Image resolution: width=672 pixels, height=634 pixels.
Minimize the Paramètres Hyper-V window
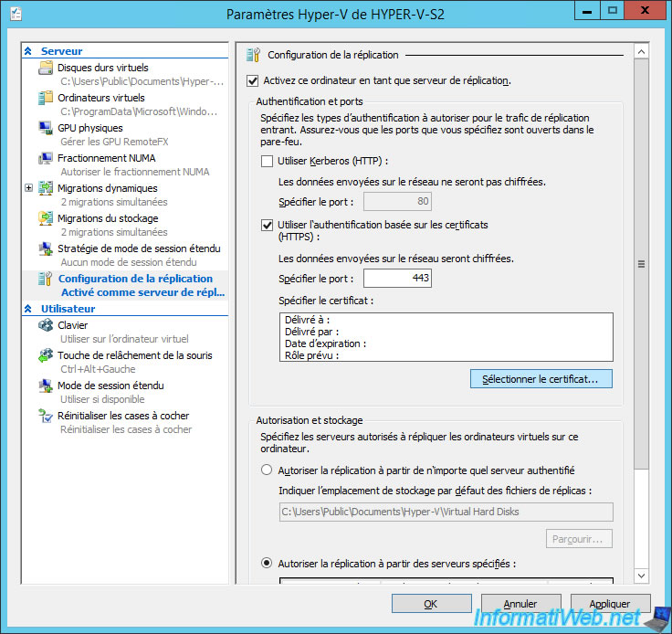pos(587,10)
